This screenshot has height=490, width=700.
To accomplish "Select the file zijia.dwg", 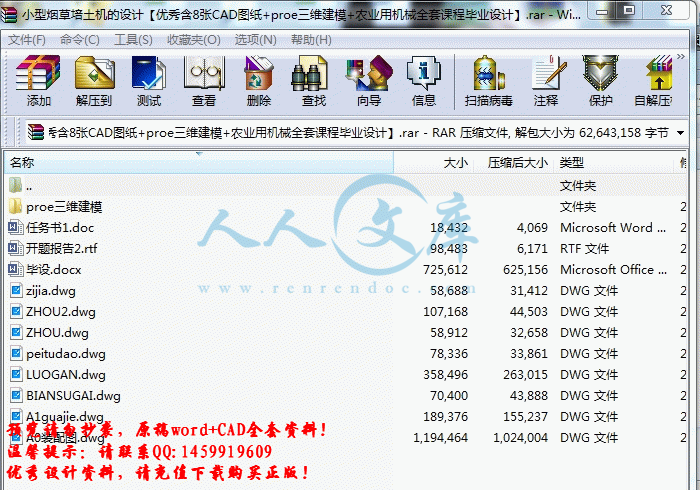I will click(x=346, y=291).
